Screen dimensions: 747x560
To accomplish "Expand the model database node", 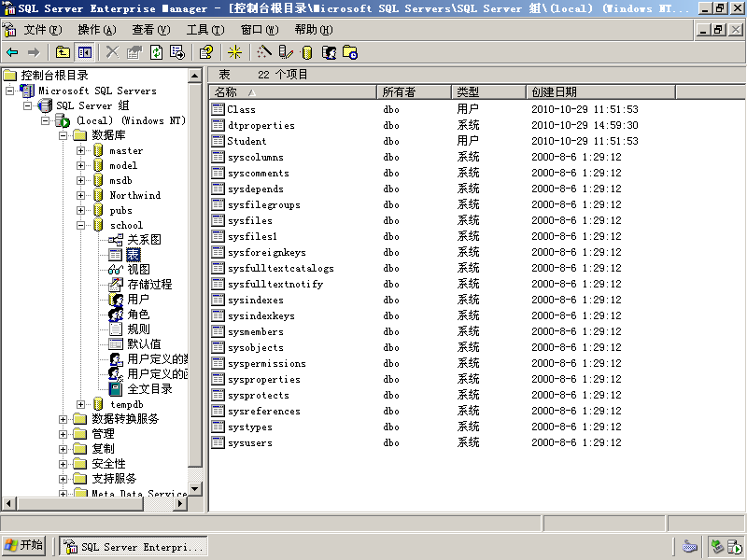I will 80,166.
